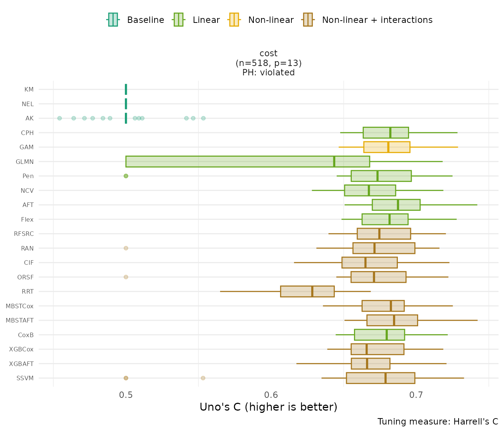
Task: Click the KM median bar
Action: click(x=126, y=90)
